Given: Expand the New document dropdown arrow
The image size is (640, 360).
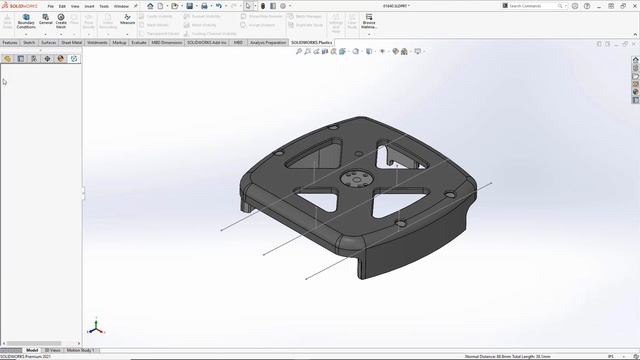Looking at the screenshot, I should (x=167, y=6).
